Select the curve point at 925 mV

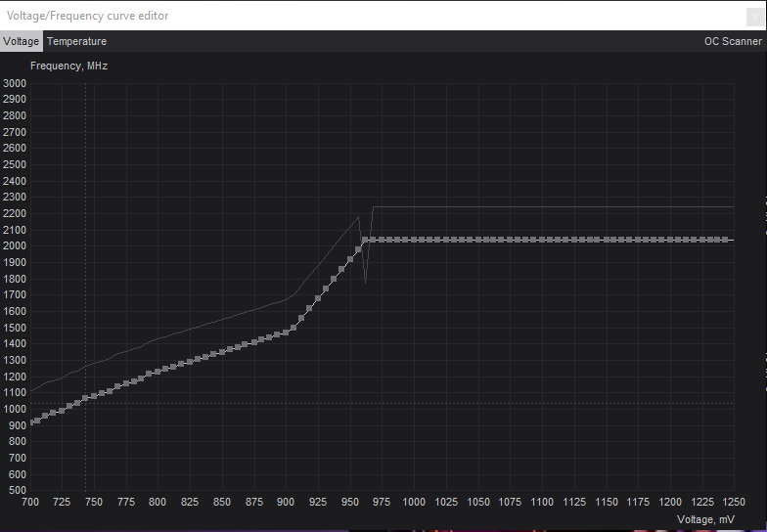pyautogui.click(x=318, y=298)
